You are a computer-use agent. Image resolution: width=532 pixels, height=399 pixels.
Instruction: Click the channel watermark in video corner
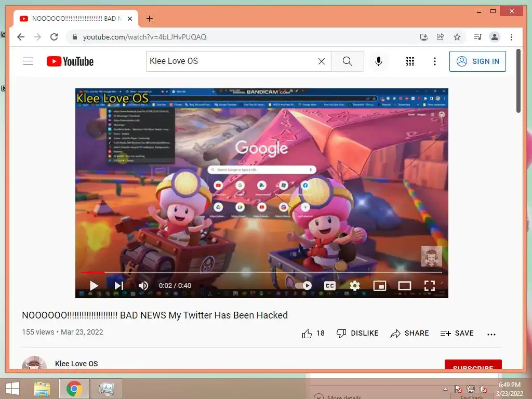point(432,256)
